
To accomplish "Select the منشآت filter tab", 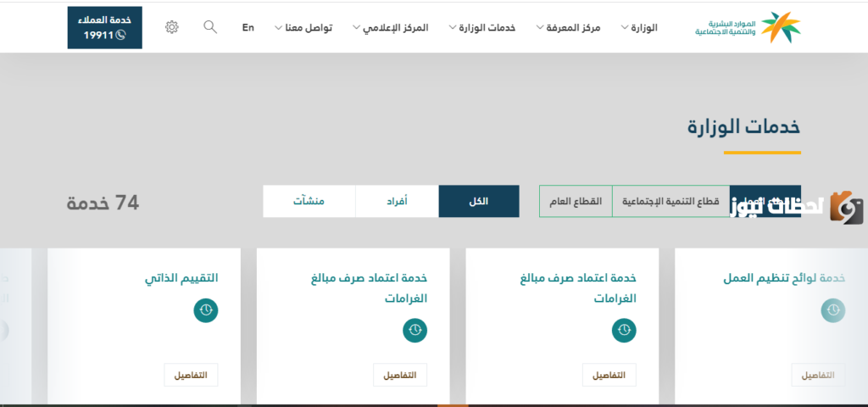I will 309,201.
